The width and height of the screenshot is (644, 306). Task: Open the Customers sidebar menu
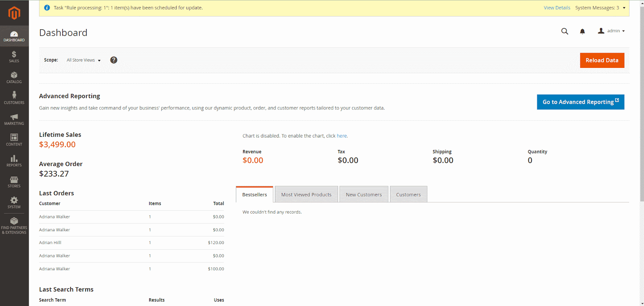[14, 99]
